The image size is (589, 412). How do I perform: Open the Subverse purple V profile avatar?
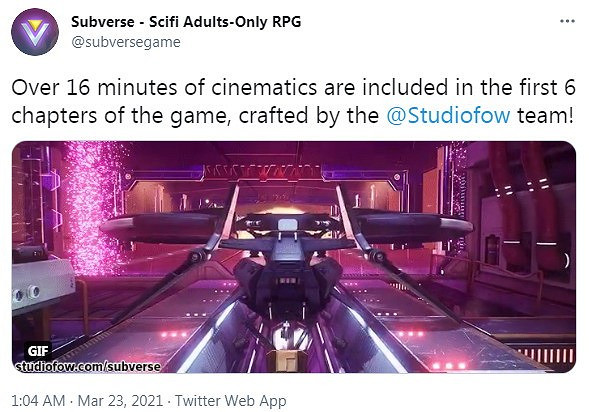pyautogui.click(x=35, y=32)
